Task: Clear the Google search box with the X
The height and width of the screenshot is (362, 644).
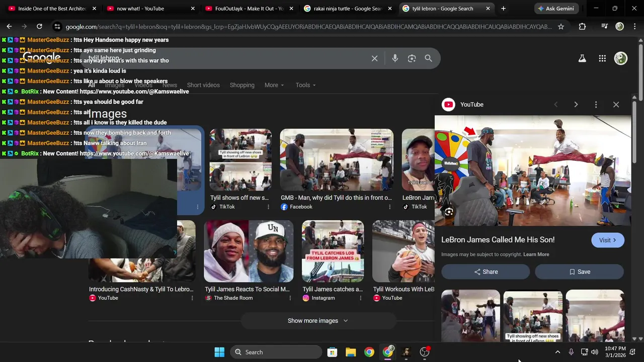Action: [374, 58]
